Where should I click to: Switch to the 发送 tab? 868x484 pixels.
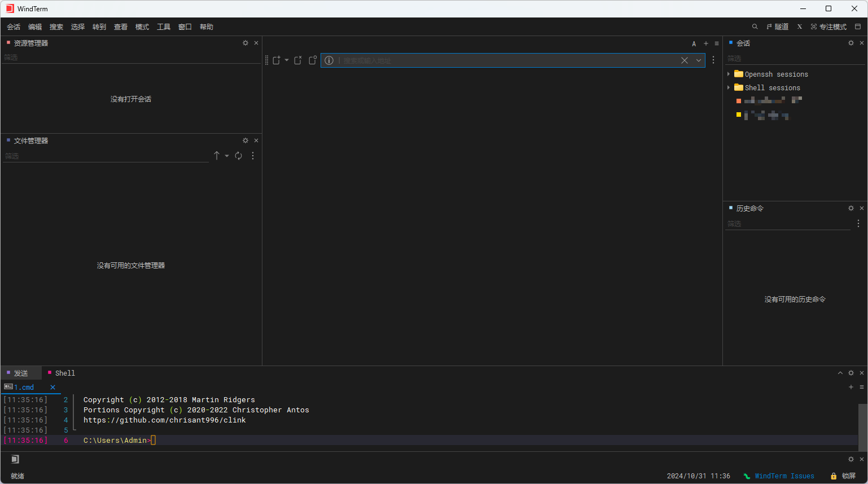[x=21, y=373]
